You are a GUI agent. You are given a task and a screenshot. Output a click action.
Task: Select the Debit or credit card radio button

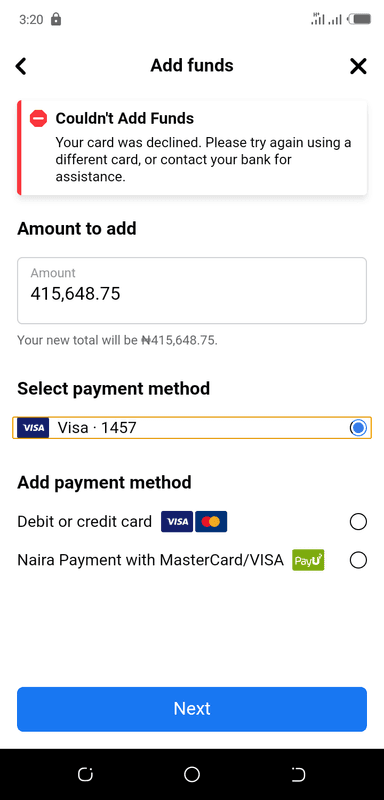coord(358,522)
